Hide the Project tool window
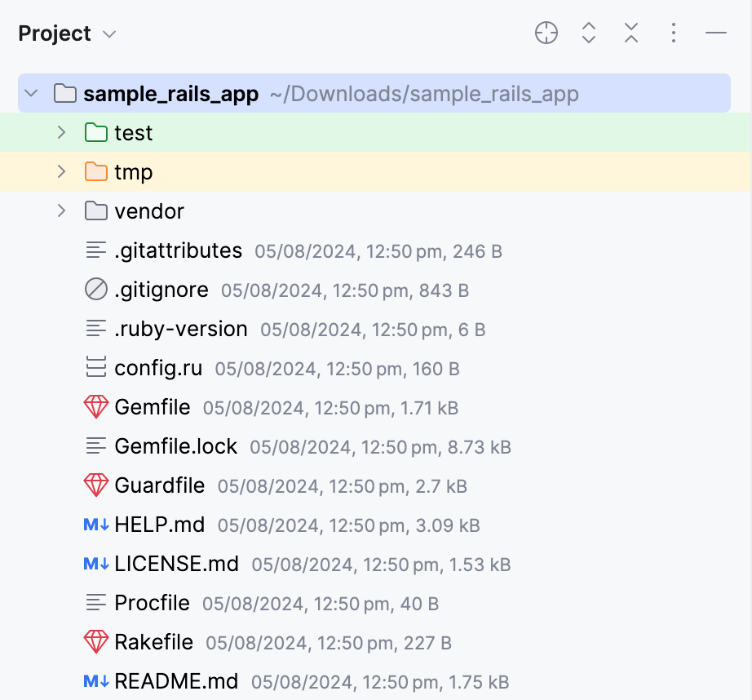The image size is (752, 700). point(716,33)
